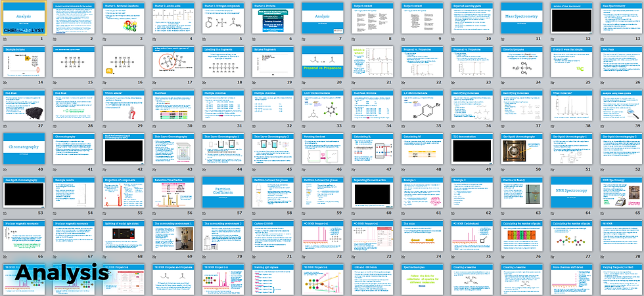The height and width of the screenshot is (296, 644).
Task: Select slide 49 TLC demonstration video slide
Action: tap(472, 148)
